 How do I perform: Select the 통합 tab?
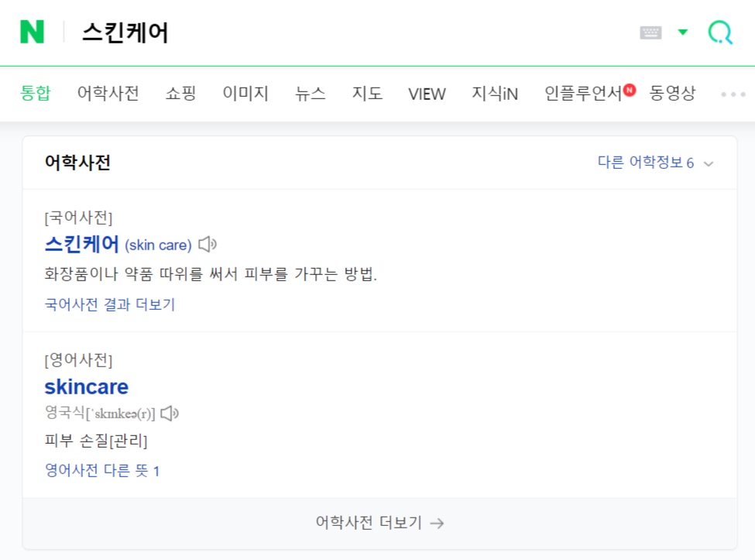point(36,94)
